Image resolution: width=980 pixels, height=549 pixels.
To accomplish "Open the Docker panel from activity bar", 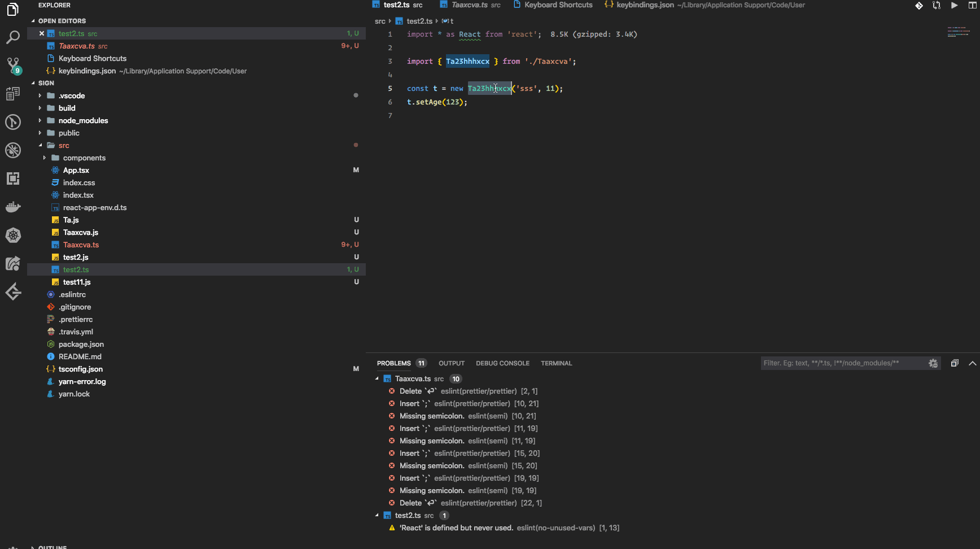I will tap(13, 207).
